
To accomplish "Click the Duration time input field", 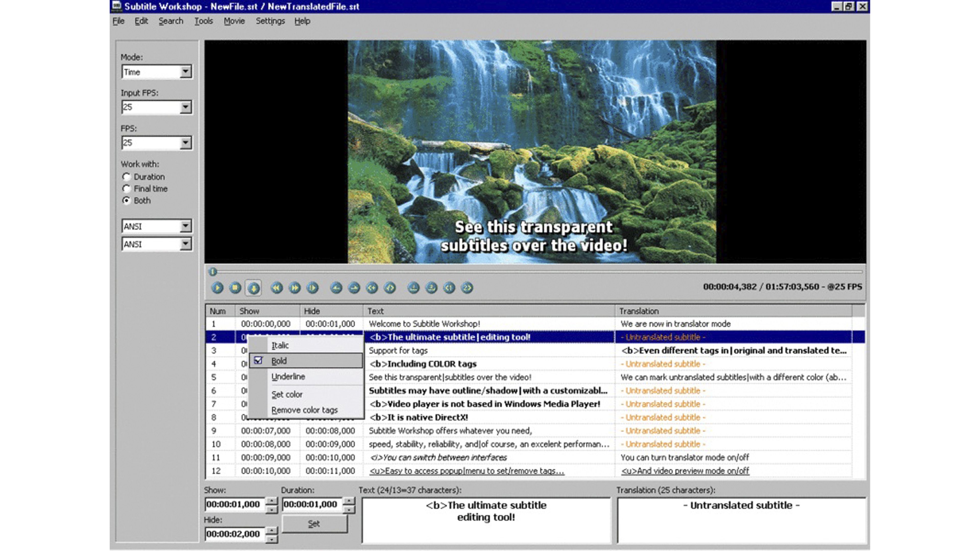I will [x=312, y=505].
